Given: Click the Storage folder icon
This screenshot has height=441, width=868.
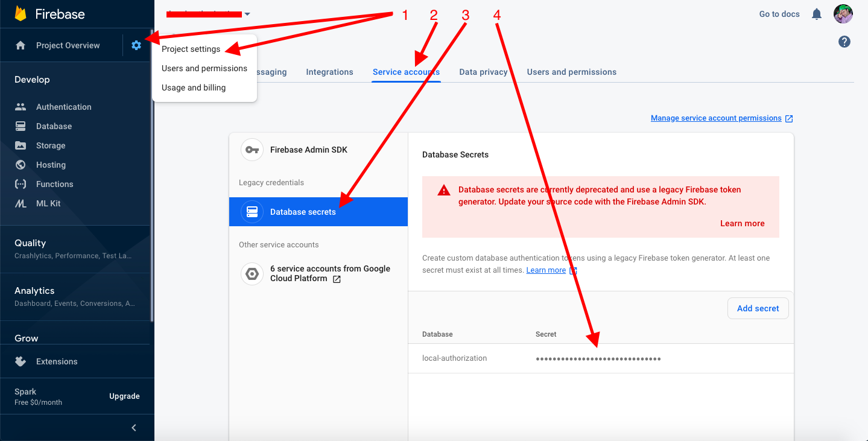Looking at the screenshot, I should pyautogui.click(x=21, y=145).
